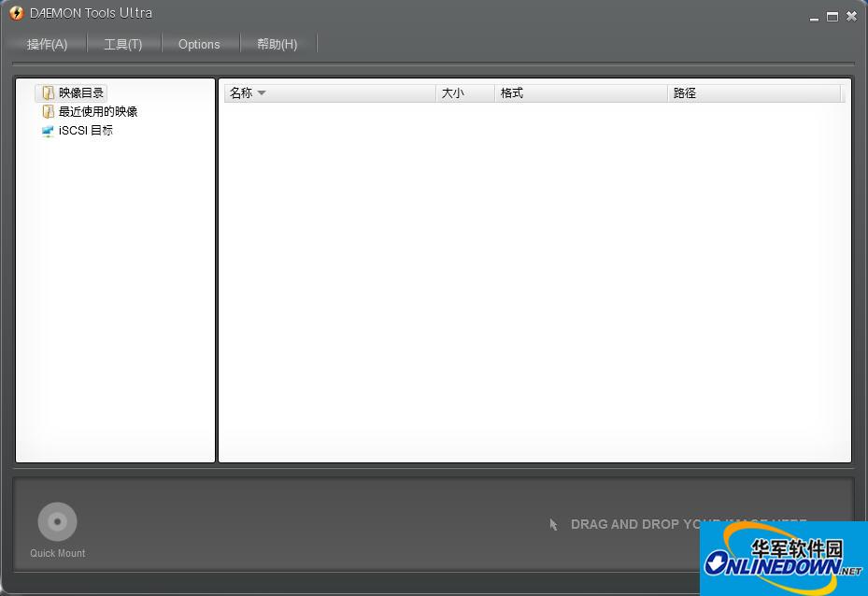The height and width of the screenshot is (596, 868).
Task: Open the Options menu
Action: point(199,44)
